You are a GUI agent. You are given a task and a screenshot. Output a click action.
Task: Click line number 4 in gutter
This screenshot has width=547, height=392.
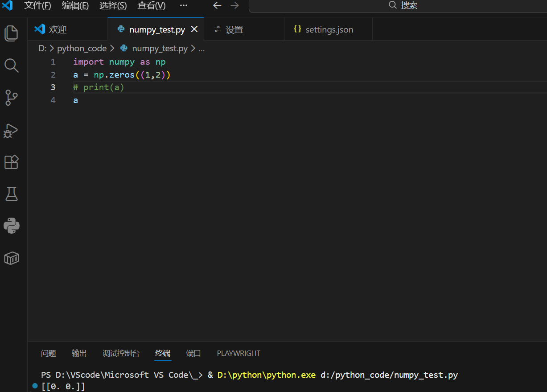click(53, 100)
